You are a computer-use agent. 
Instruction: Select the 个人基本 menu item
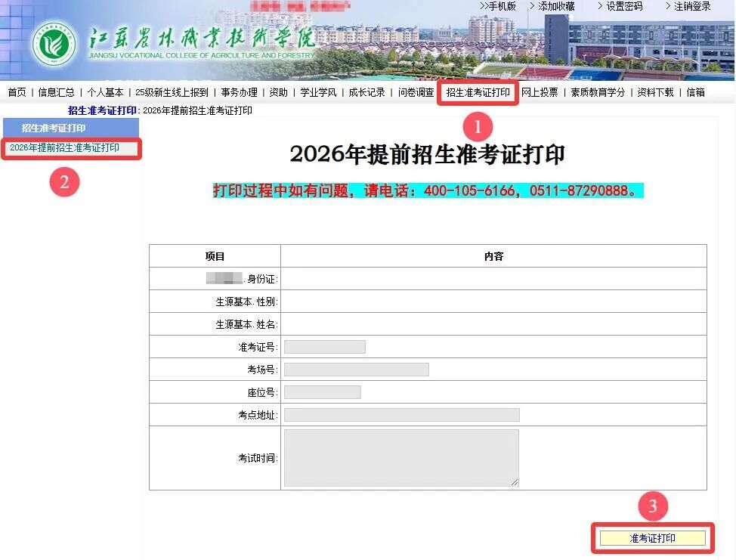[x=105, y=92]
